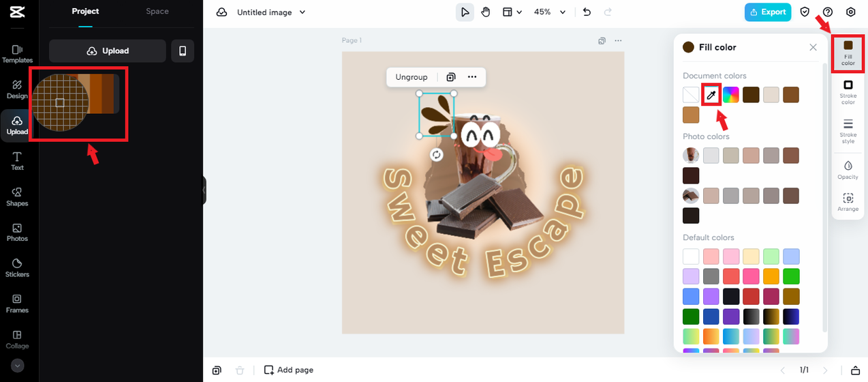Open the Collage sidebar panel

[17, 339]
